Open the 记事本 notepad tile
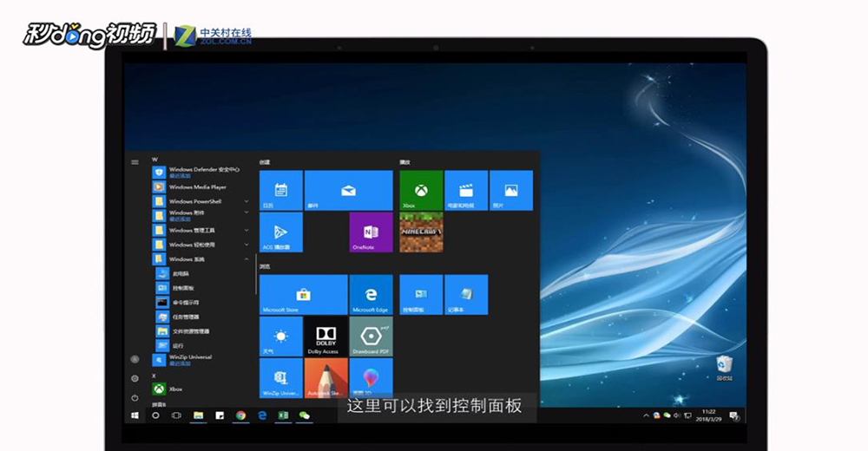Screen dimensions: 868x451 coord(466,294)
